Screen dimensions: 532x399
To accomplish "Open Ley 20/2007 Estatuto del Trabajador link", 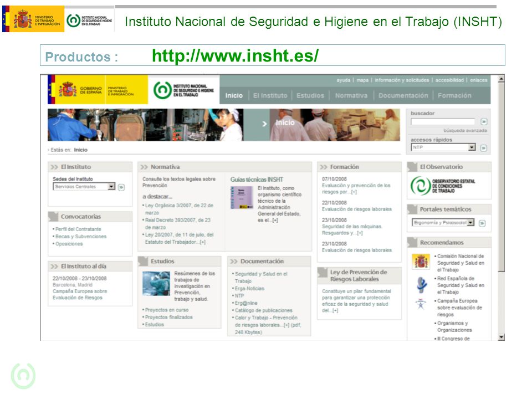I will [179, 238].
